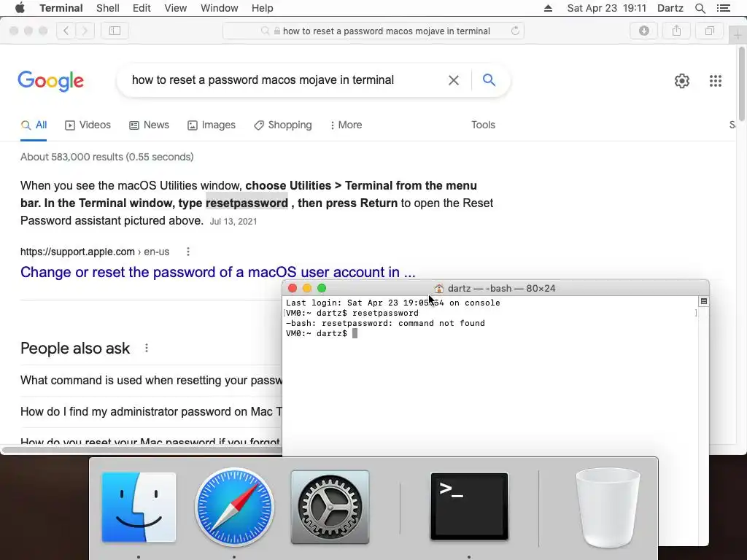Open the Safari share button
Viewport: 747px width, 560px height.
(x=676, y=31)
